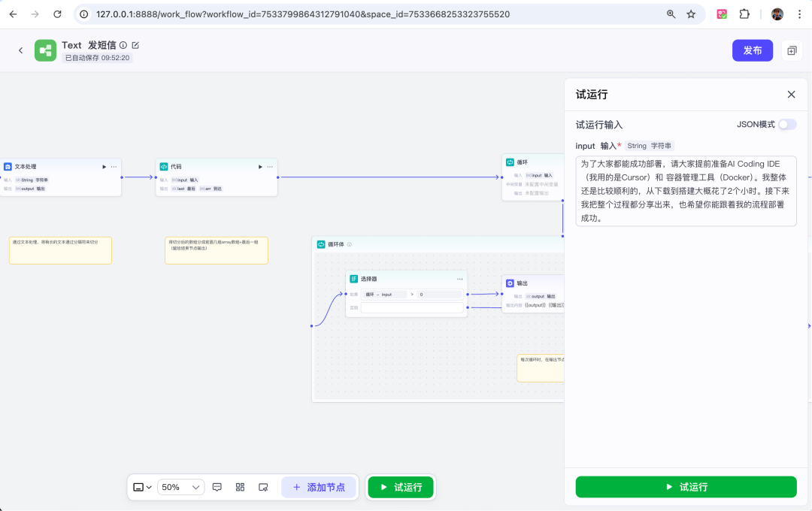Click the info icon next to 发短信
Viewport: 812px width, 511px height.
pos(123,46)
